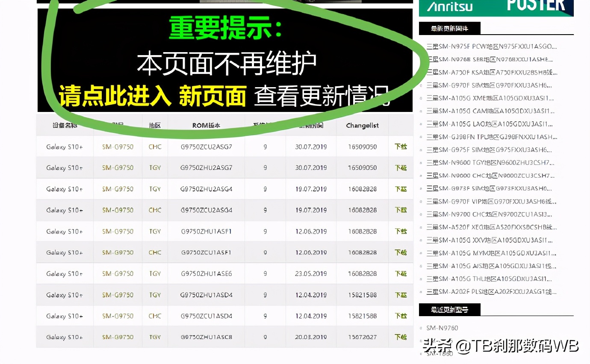Download ROM G9750ZHU1ASD4
This screenshot has height=364, width=590.
pyautogui.click(x=401, y=295)
